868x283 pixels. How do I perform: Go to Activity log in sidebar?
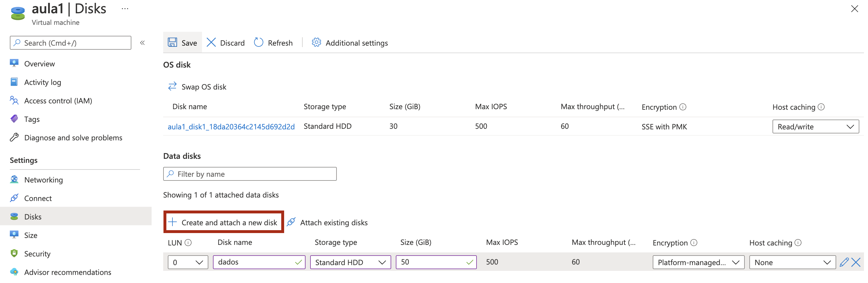point(43,82)
